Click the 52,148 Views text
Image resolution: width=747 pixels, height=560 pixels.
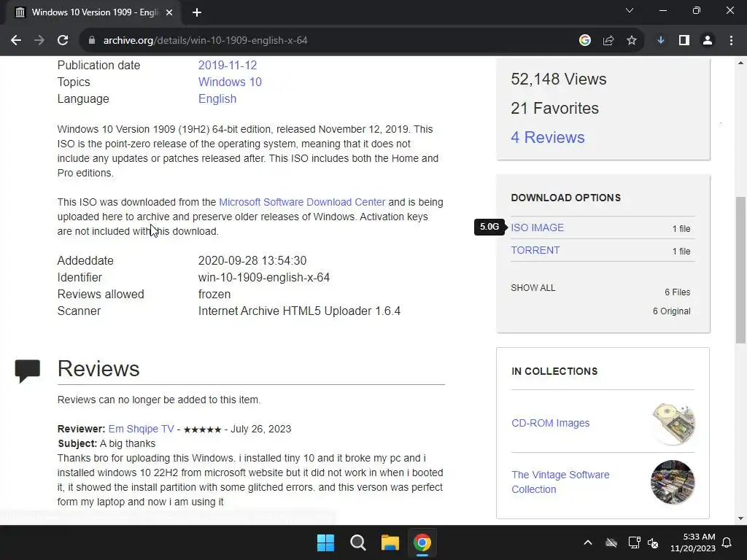(558, 79)
